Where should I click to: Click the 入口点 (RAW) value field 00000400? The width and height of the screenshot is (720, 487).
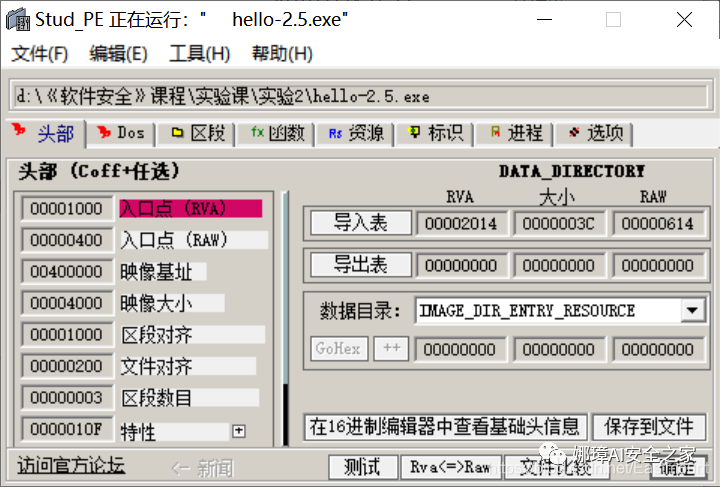[67, 240]
